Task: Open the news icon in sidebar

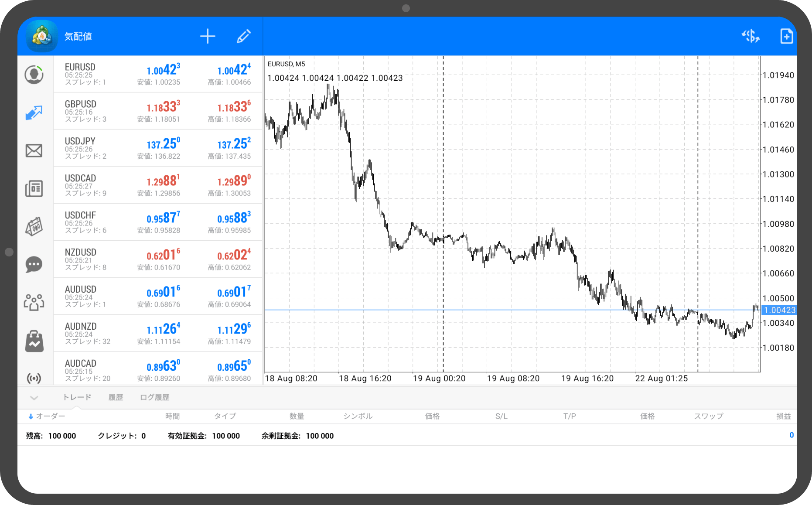Action: pos(34,189)
